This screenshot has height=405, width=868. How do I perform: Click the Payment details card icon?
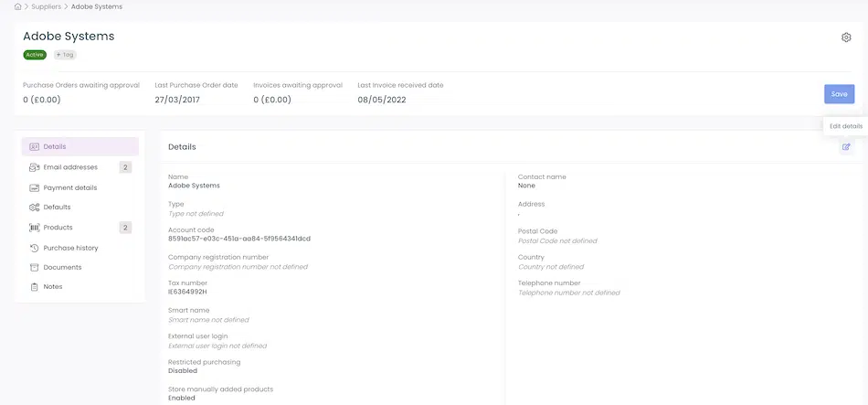pyautogui.click(x=34, y=187)
